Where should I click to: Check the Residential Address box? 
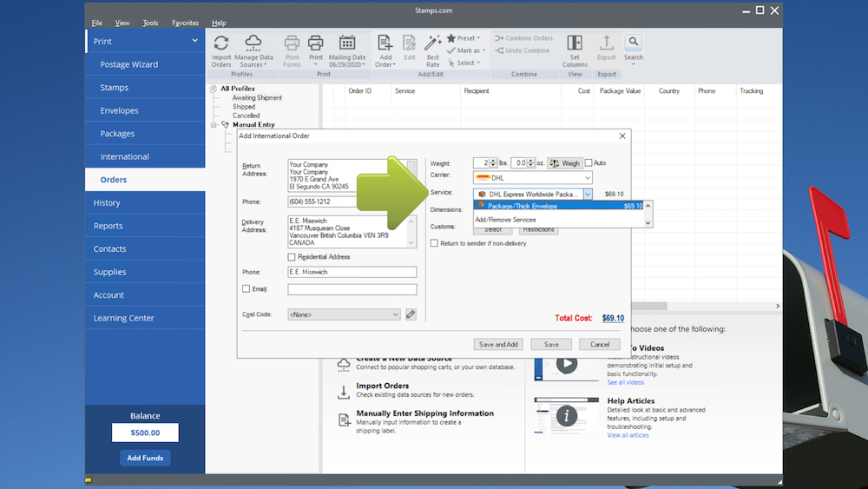(x=291, y=257)
